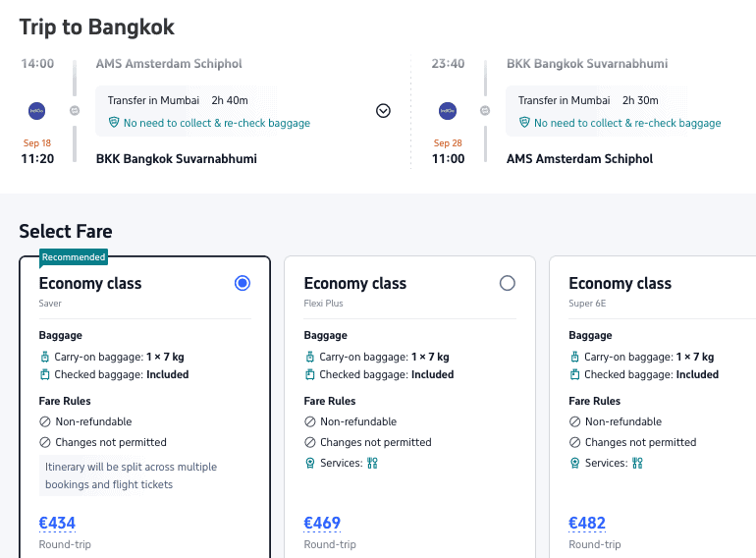This screenshot has width=756, height=558.
Task: Select the Saver economy fare radio button
Action: pyautogui.click(x=243, y=283)
